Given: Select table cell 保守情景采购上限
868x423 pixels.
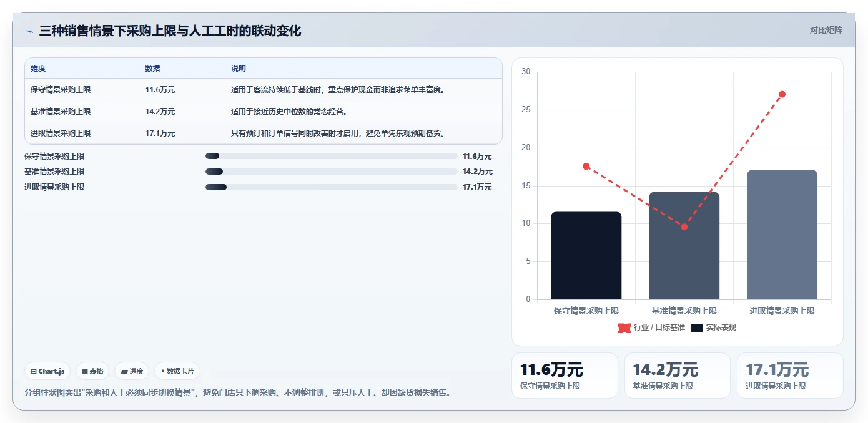Looking at the screenshot, I should (x=61, y=90).
